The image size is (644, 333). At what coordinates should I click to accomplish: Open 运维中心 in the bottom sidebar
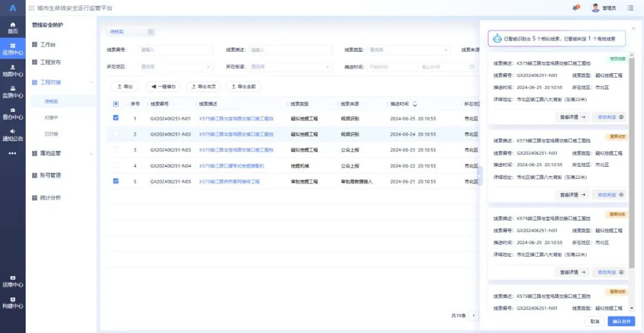[13, 281]
